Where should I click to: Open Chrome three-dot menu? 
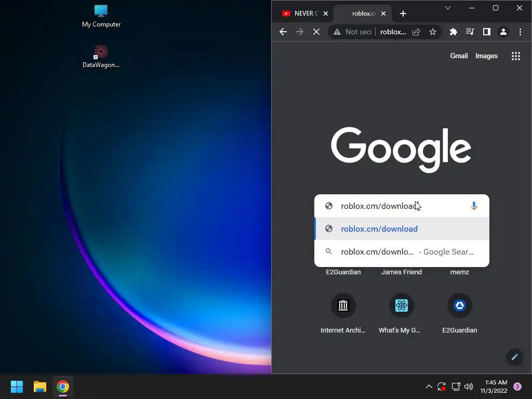pos(520,32)
